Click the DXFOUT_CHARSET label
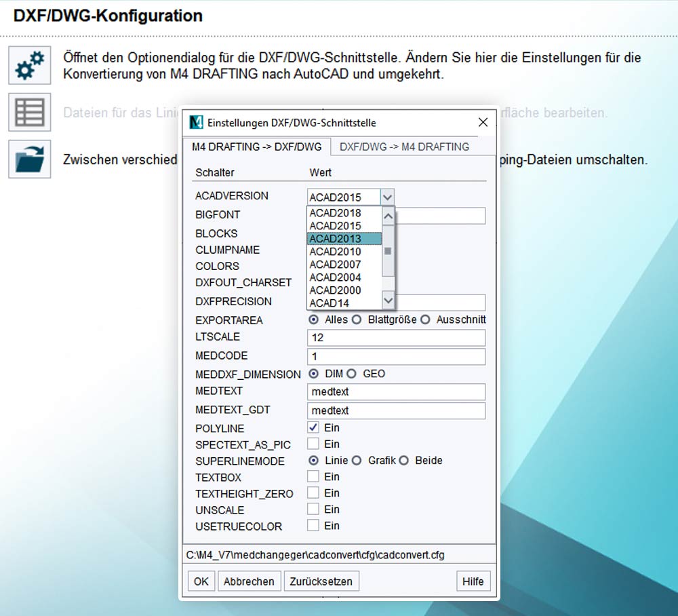678x616 pixels. (243, 282)
